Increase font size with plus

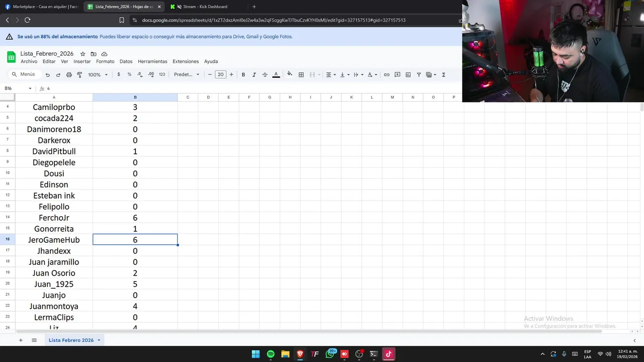tap(231, 74)
